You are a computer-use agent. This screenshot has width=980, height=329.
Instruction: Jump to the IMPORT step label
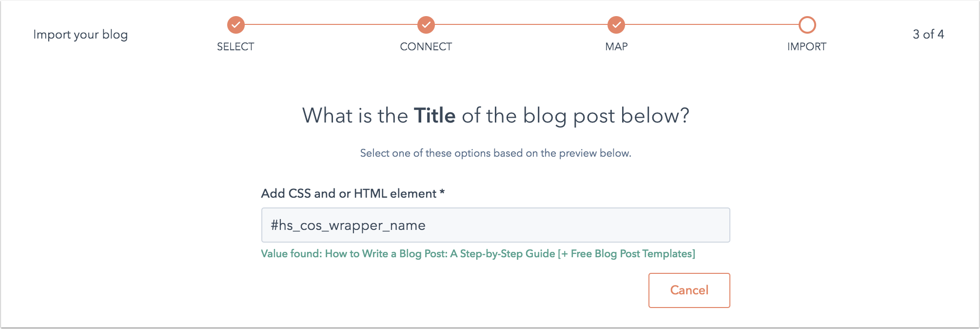806,47
